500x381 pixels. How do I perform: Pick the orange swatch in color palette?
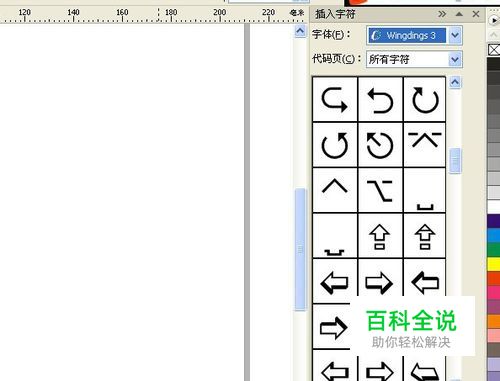tap(494, 321)
